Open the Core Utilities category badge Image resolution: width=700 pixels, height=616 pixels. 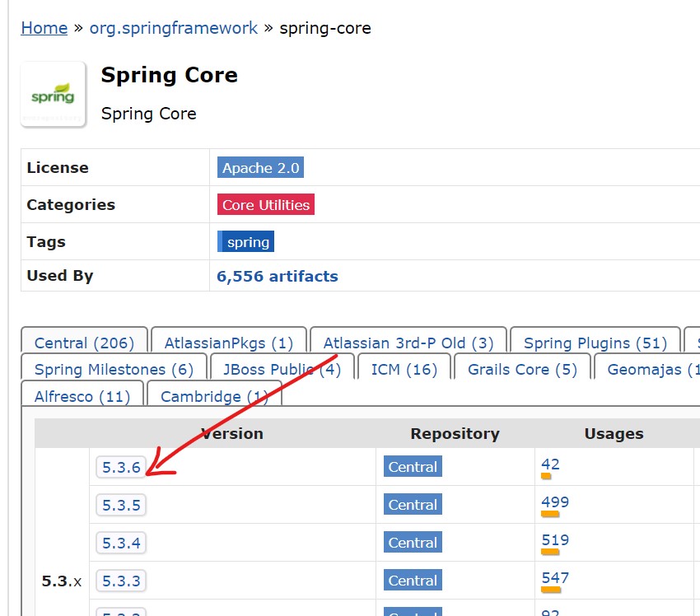[x=266, y=204]
